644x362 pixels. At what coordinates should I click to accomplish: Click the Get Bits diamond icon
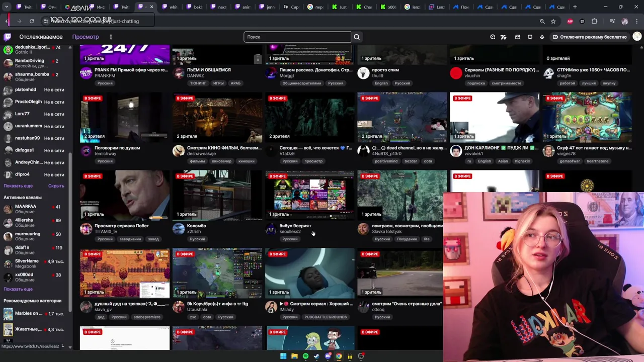pyautogui.click(x=542, y=37)
